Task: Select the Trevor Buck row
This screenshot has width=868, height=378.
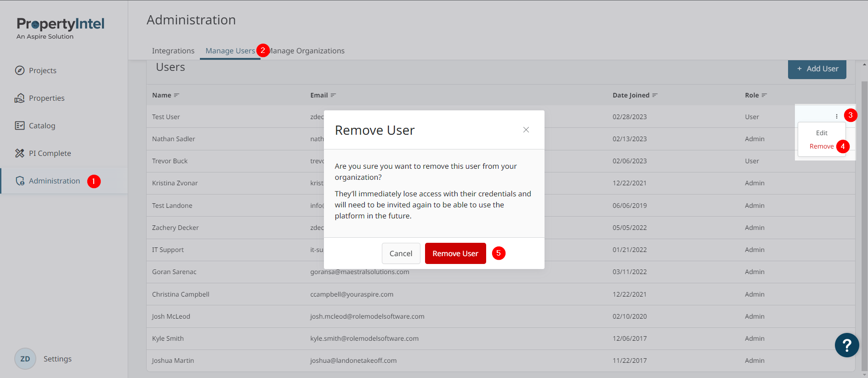Action: (501, 161)
